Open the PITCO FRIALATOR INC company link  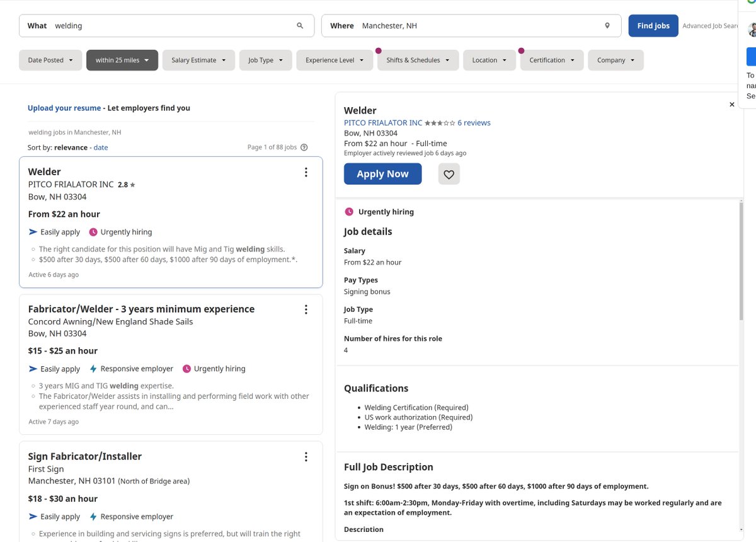click(383, 123)
